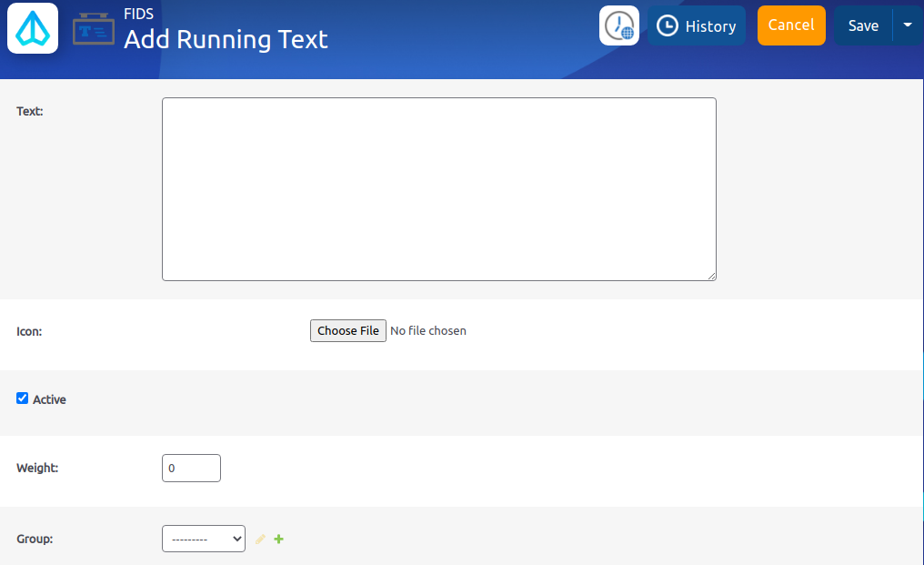This screenshot has height=565, width=924.
Task: Click the running text module icon
Action: (x=94, y=29)
